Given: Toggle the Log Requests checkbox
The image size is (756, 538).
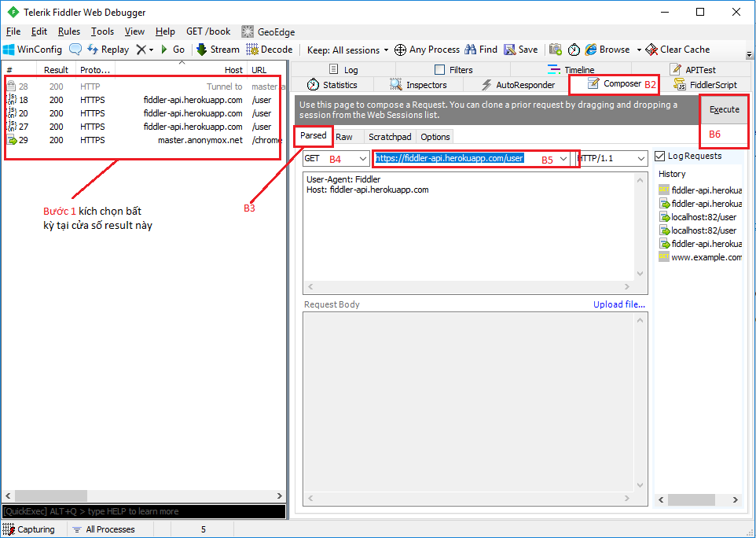Looking at the screenshot, I should tap(659, 155).
